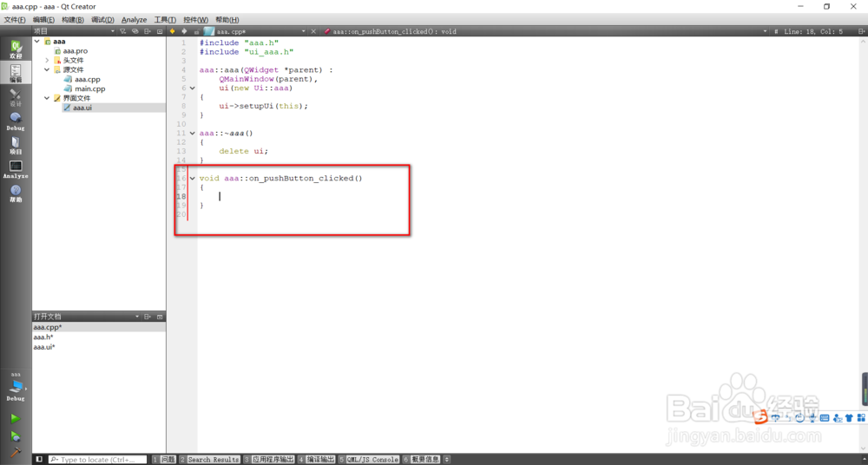Show the 应用程序输出 pane
Screen dimensions: 868x465
click(x=269, y=460)
